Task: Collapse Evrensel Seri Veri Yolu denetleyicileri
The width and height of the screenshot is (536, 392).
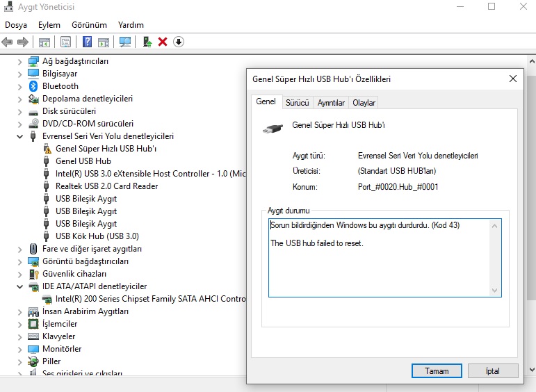Action: coord(20,136)
